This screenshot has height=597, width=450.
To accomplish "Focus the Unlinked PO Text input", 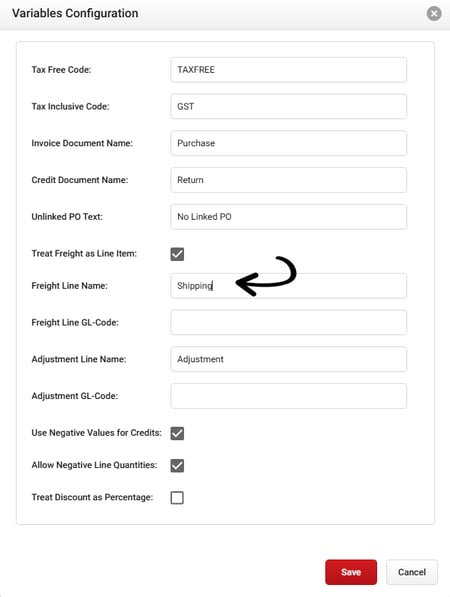I will [x=289, y=217].
